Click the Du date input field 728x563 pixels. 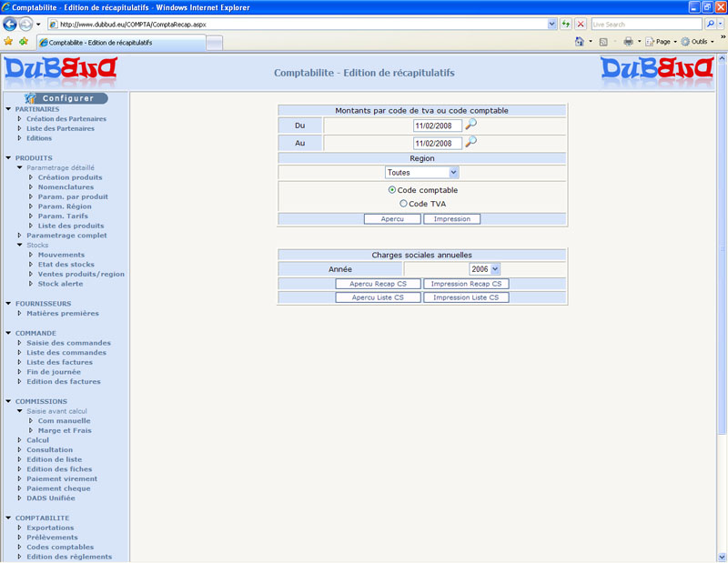[438, 126]
